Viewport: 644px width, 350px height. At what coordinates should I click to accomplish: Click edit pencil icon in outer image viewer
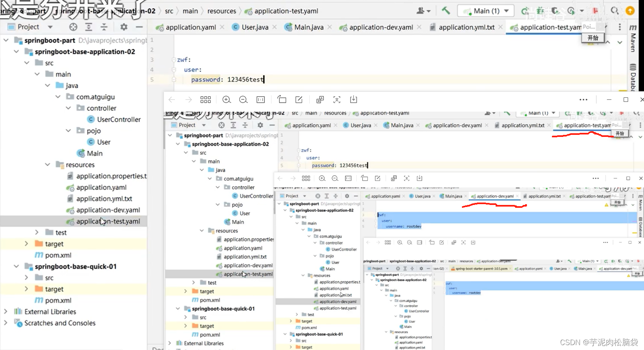(299, 99)
